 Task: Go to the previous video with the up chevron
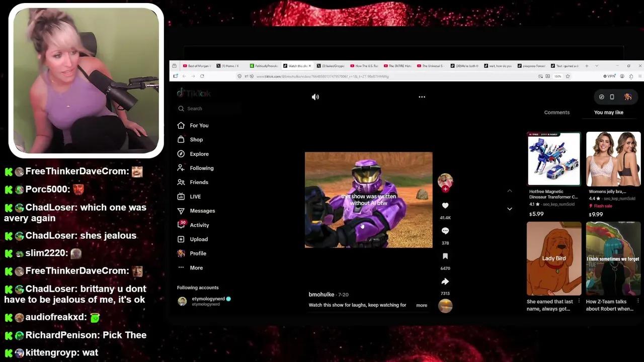(x=509, y=191)
